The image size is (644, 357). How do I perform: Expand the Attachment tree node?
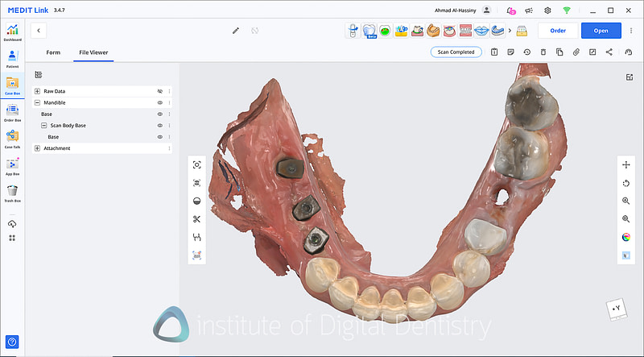point(37,148)
